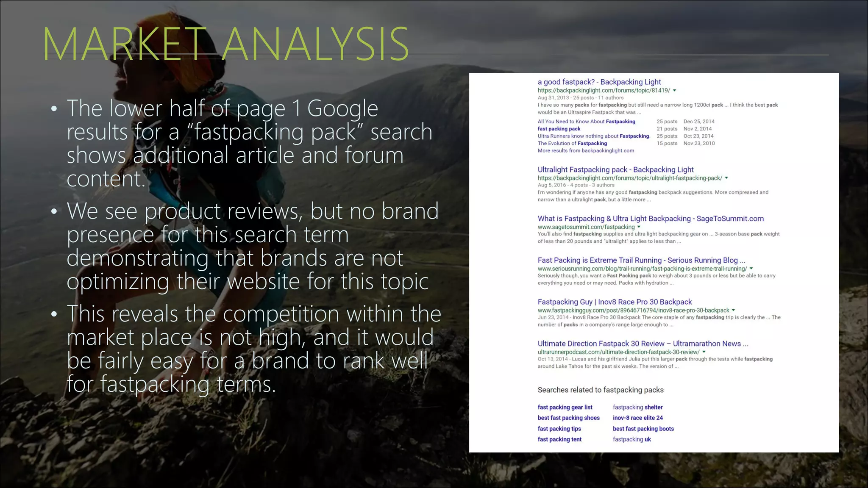Open 'Ultra Runners know nothing about Fastpacking' sublink
Viewport: 868px width, 488px height.
(x=593, y=136)
